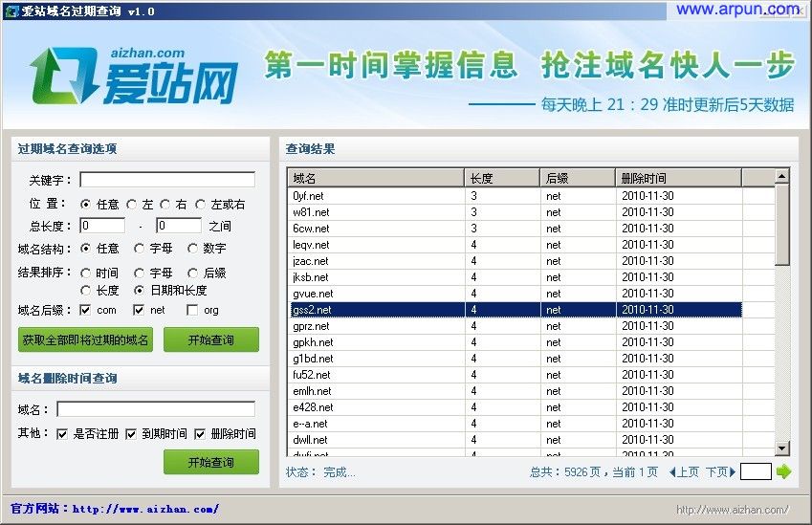This screenshot has width=812, height=525.
Task: Sort results by 时间
Action: click(86, 273)
